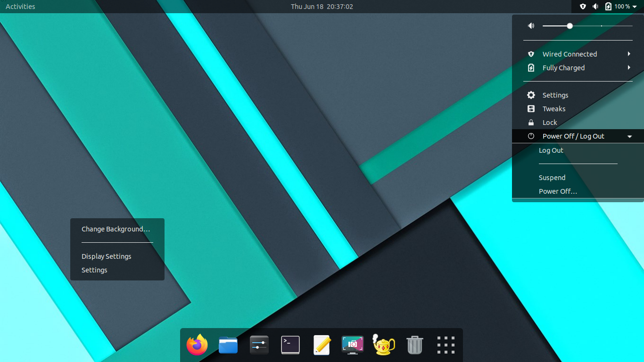Show the applications grid
This screenshot has height=362, width=644.
pos(446,345)
